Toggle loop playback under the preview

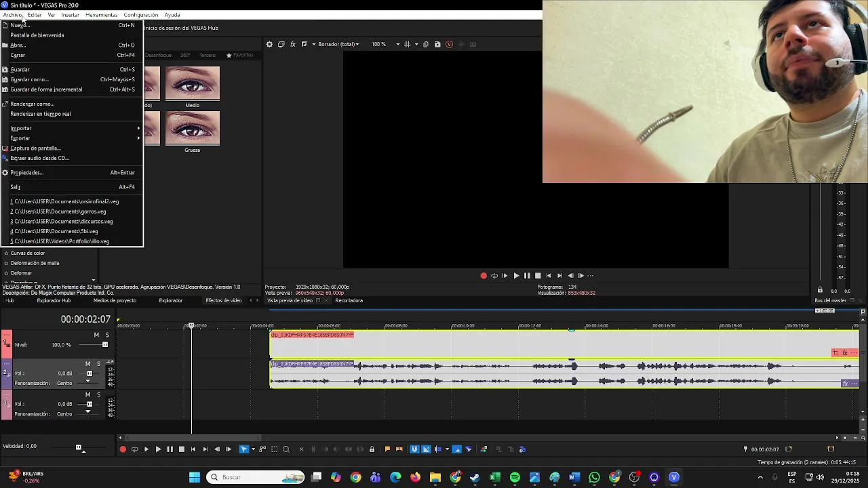(494, 276)
